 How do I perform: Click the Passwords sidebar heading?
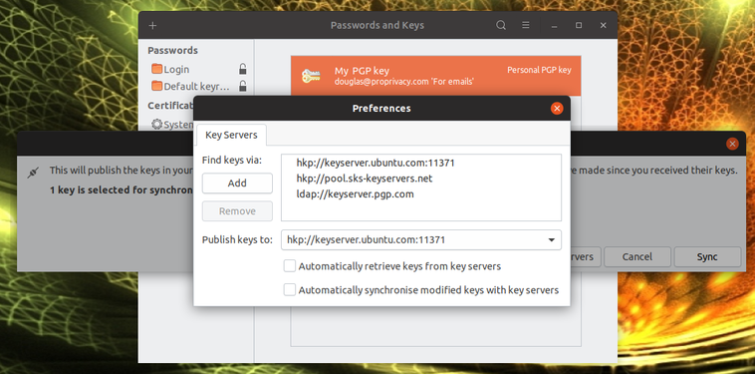pos(172,51)
